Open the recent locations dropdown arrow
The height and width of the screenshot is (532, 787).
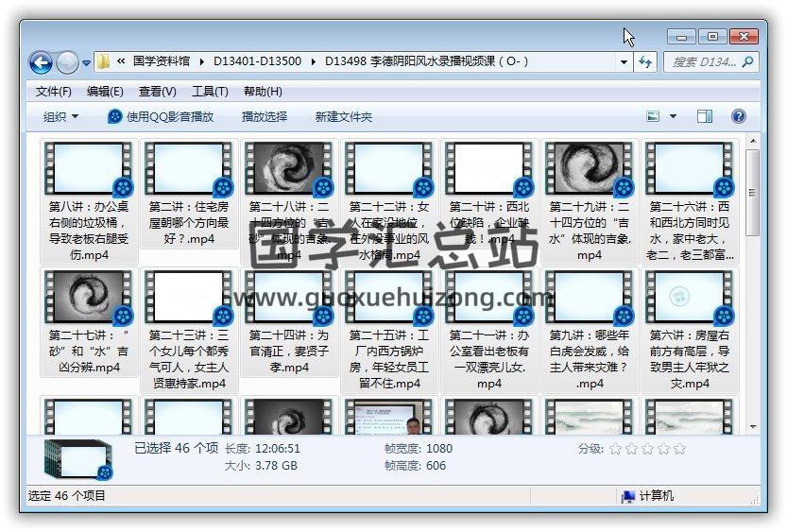tap(86, 63)
